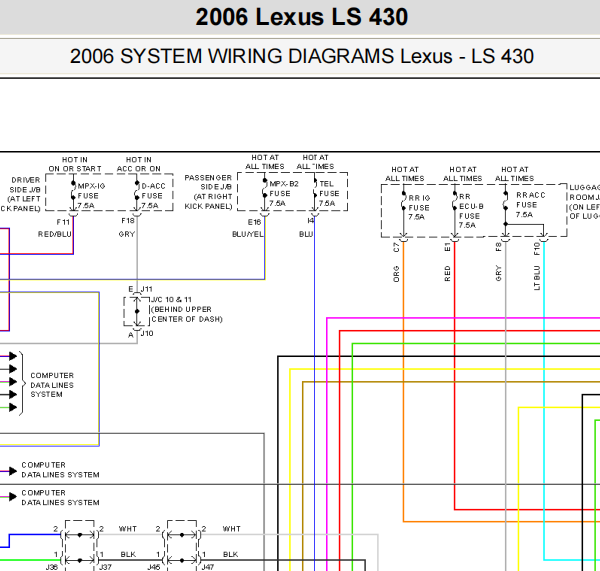Click the BLU label beside the blue wire
Viewport: 600px width, 571px height.
click(x=306, y=234)
